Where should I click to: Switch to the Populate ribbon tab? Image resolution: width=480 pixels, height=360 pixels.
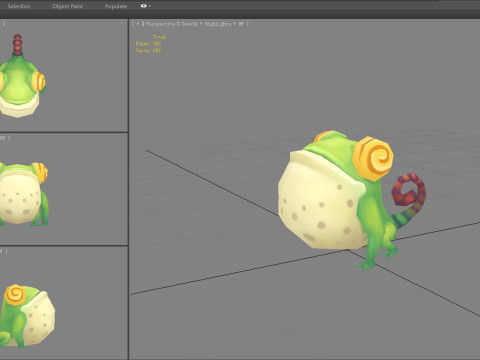click(116, 6)
